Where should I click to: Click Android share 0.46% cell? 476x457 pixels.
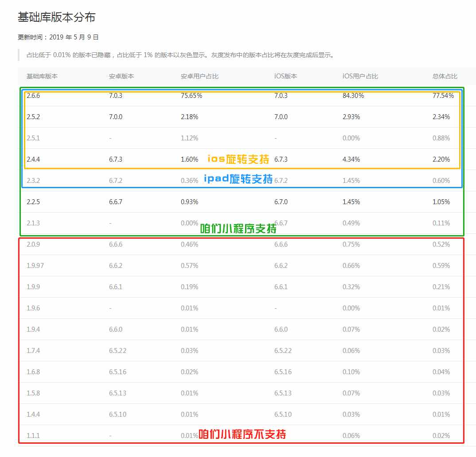pyautogui.click(x=189, y=244)
